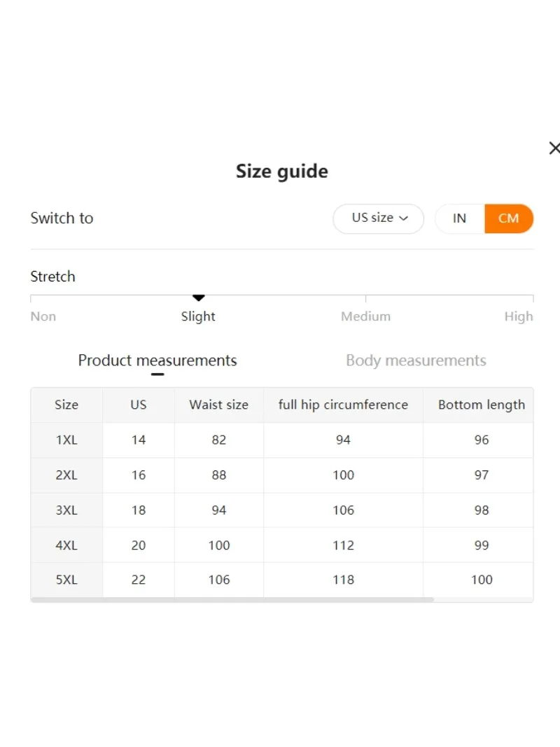
Task: Click the full hip circumference header
Action: click(x=343, y=405)
